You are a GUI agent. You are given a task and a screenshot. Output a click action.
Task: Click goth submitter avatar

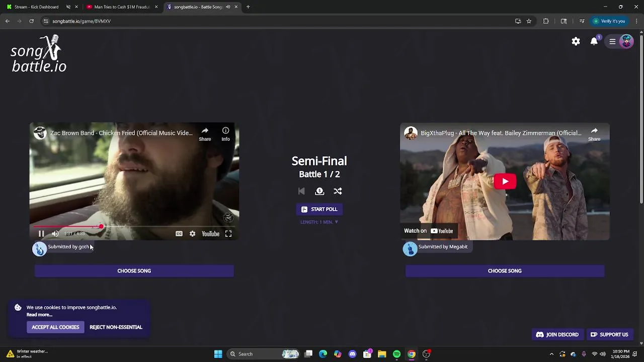pos(40,248)
